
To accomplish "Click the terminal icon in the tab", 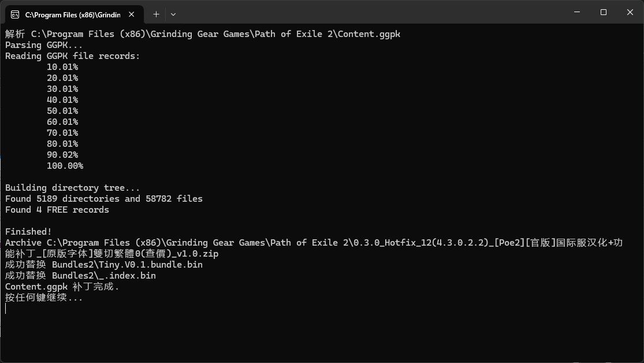I will click(x=15, y=14).
